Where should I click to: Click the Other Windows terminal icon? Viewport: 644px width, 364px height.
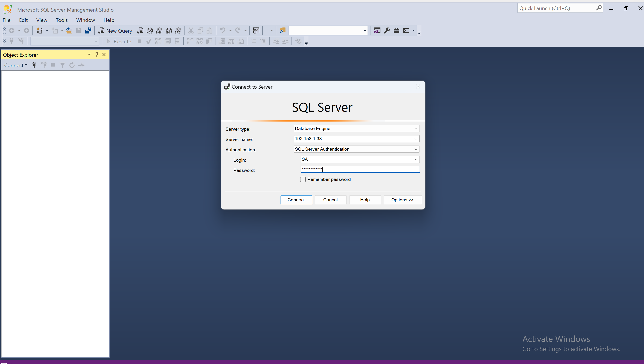(x=406, y=31)
